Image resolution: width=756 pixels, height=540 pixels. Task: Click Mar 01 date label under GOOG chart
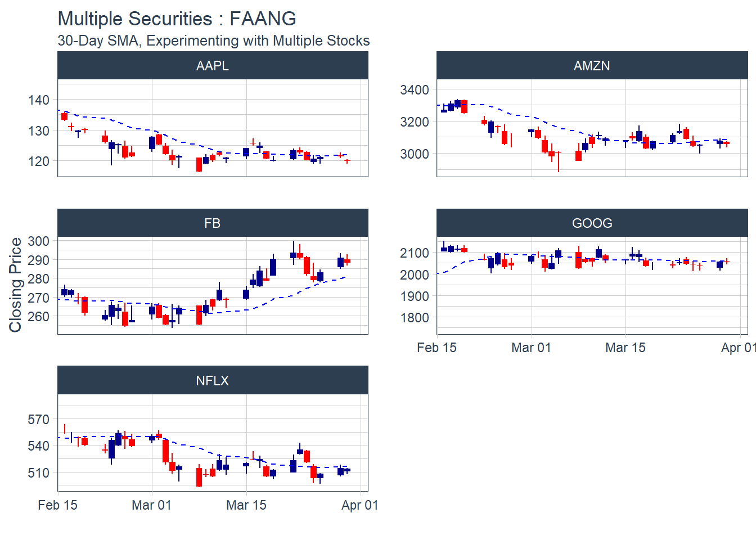pyautogui.click(x=531, y=348)
